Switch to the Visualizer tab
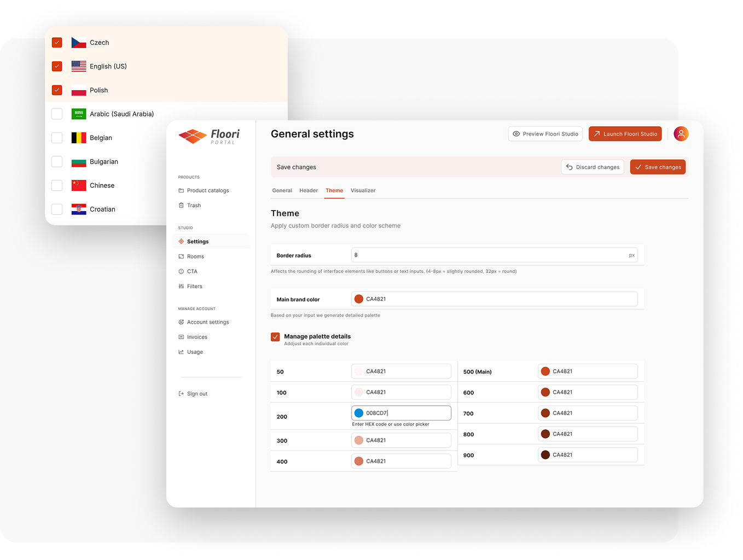 (363, 191)
